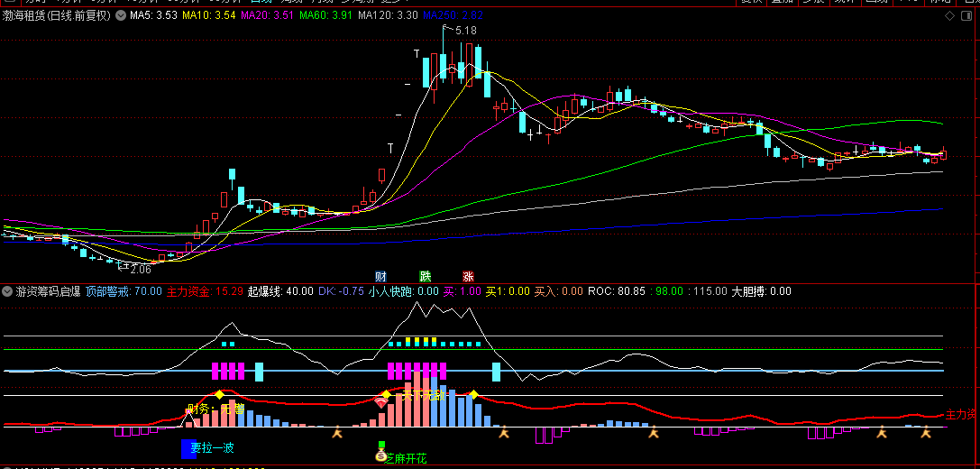
Task: Expand dropdown next to 渤海租赁 title
Action: (x=121, y=15)
